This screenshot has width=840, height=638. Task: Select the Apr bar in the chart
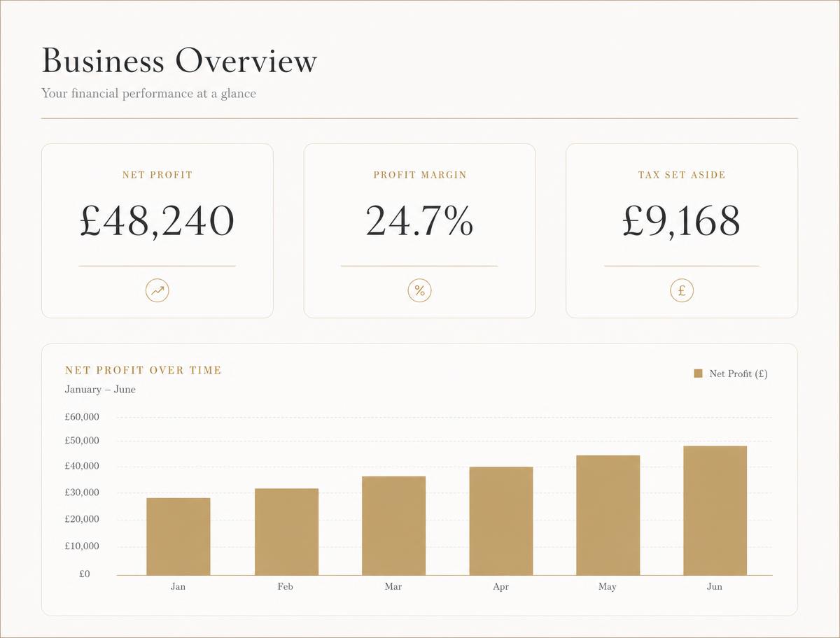tap(501, 520)
